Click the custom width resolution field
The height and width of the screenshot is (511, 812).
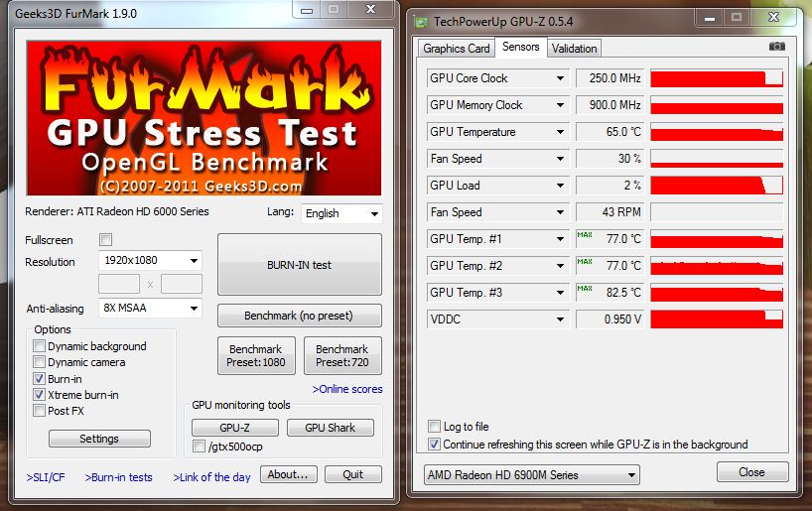click(119, 284)
